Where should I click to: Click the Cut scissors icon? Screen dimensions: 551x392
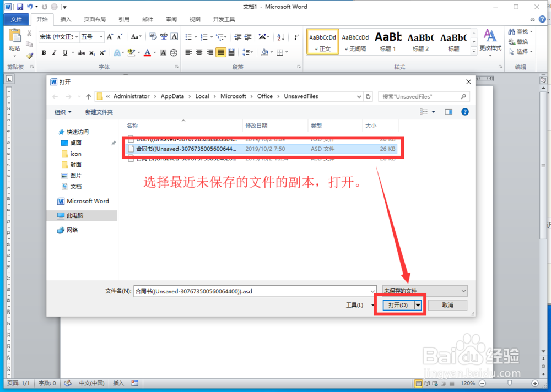30,34
